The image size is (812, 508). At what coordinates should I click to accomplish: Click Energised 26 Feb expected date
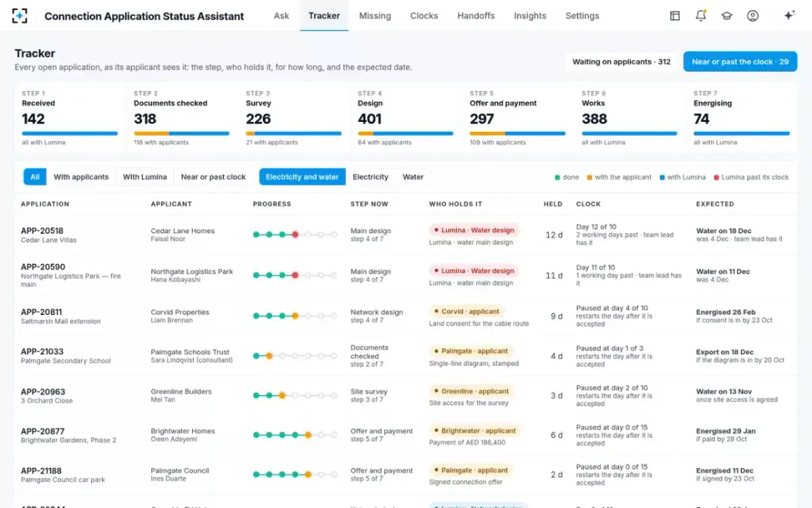coord(726,312)
